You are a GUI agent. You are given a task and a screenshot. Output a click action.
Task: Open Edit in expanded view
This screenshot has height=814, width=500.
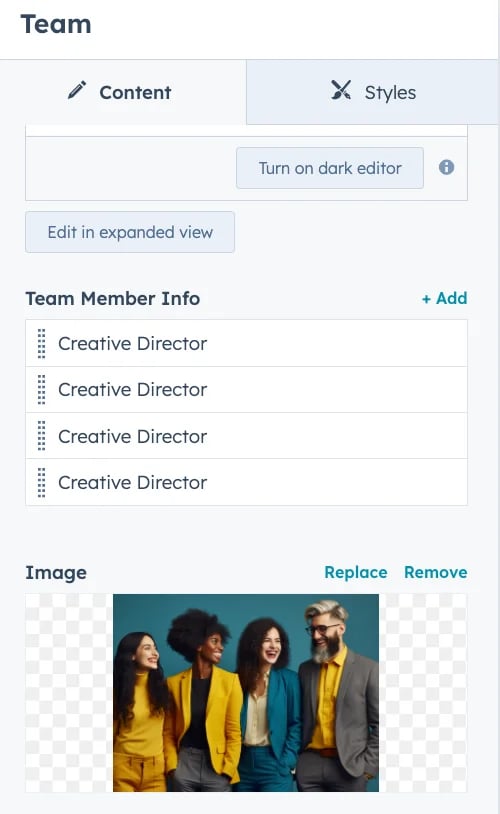(130, 232)
